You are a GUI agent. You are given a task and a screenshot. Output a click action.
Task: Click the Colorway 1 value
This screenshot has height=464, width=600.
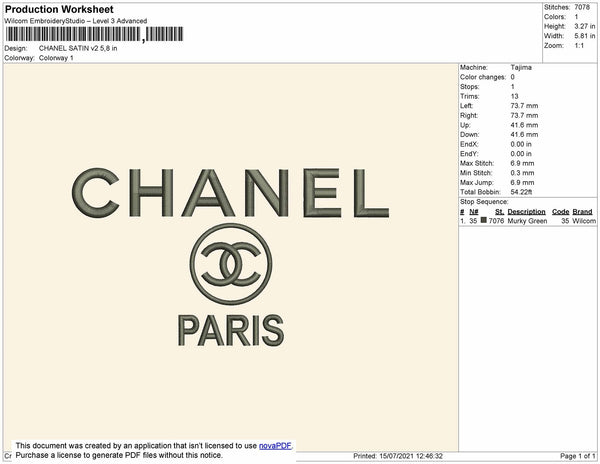[x=56, y=58]
